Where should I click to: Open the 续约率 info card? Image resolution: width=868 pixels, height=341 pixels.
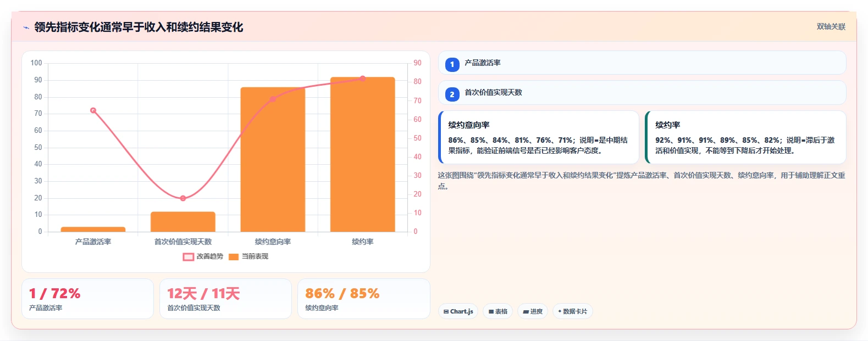click(745, 137)
